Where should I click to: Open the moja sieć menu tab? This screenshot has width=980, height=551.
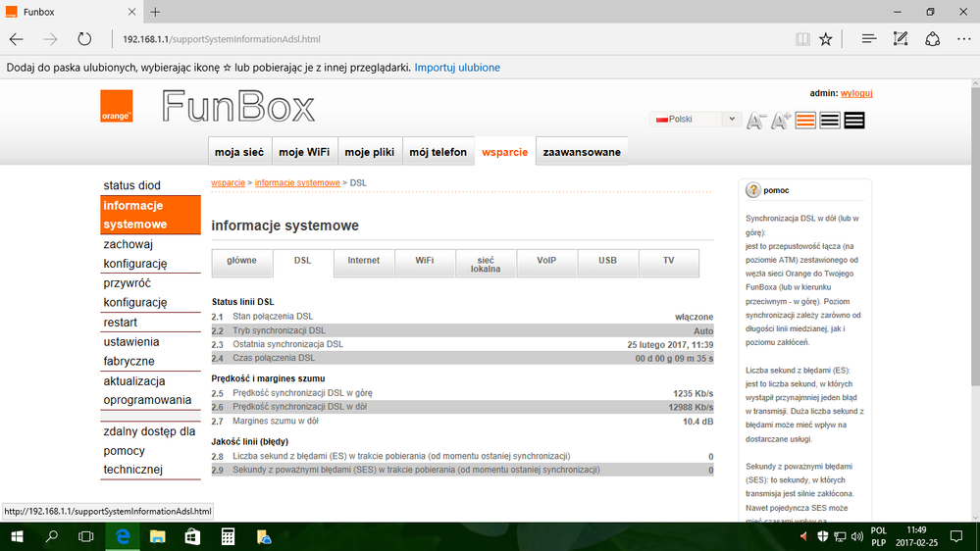coord(239,152)
